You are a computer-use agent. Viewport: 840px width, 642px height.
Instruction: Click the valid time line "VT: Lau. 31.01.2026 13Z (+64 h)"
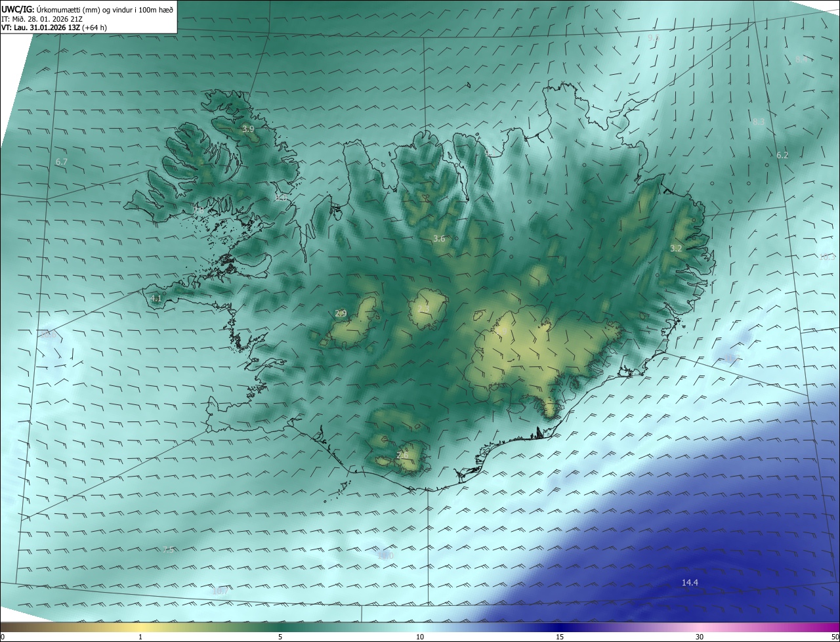coord(54,28)
